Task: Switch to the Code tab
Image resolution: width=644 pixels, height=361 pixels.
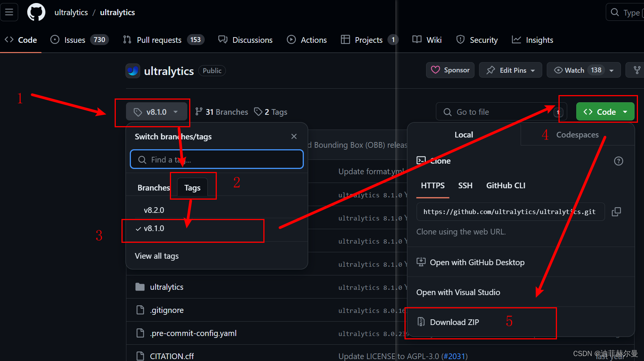Action: coord(21,40)
